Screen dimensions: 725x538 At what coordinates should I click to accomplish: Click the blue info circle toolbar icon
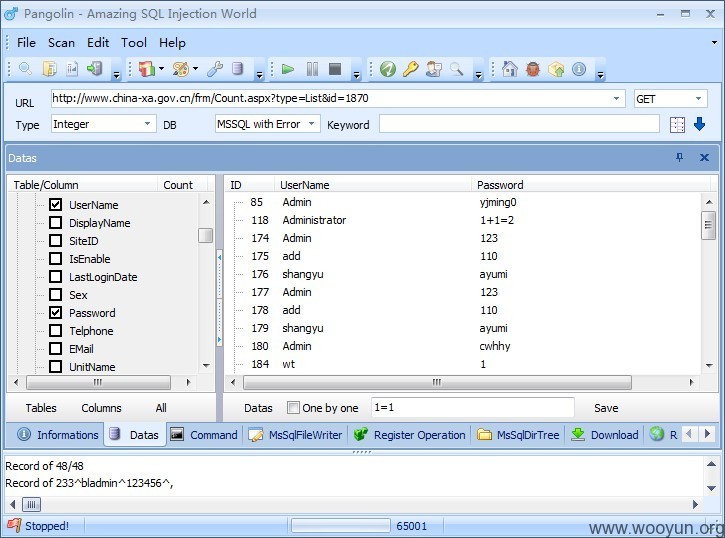coord(579,69)
